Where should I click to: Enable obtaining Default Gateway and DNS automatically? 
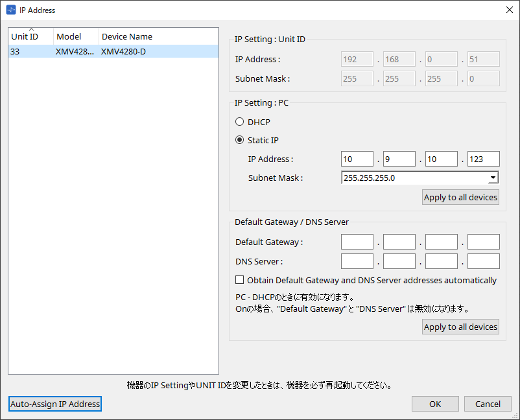(239, 280)
